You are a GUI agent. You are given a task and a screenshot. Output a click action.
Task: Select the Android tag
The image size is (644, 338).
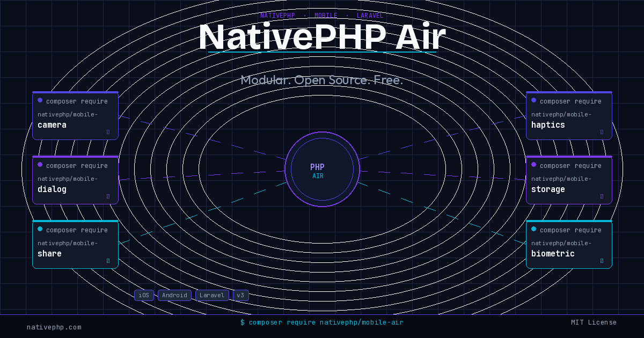174,296
